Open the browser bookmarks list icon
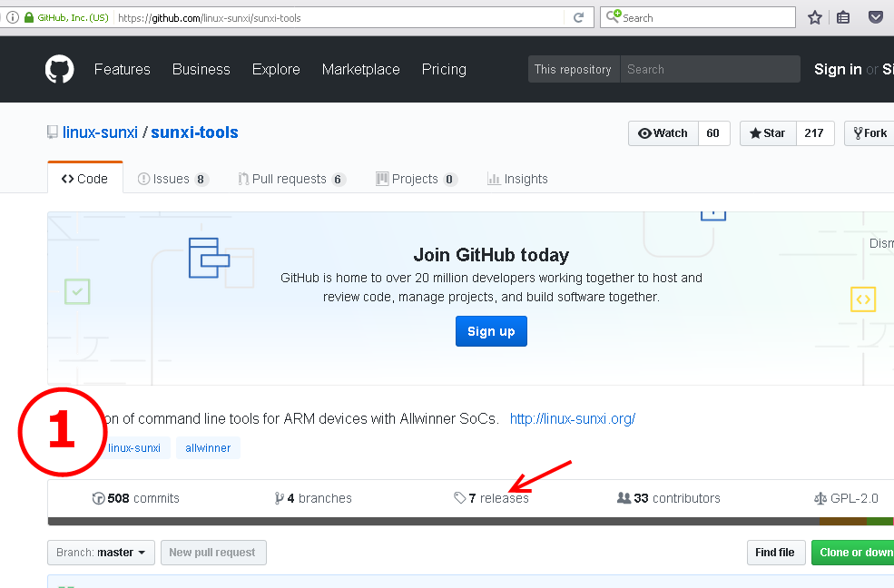894x588 pixels. click(843, 17)
